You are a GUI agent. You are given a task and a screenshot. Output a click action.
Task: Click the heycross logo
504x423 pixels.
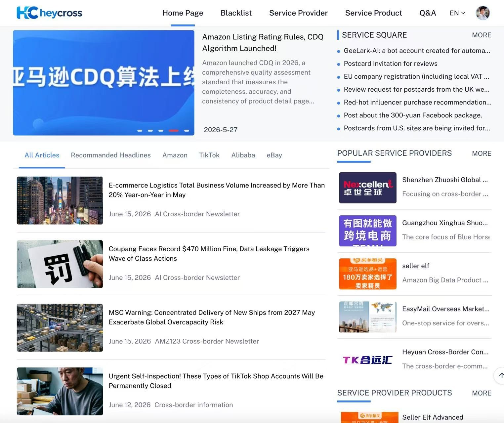click(49, 13)
